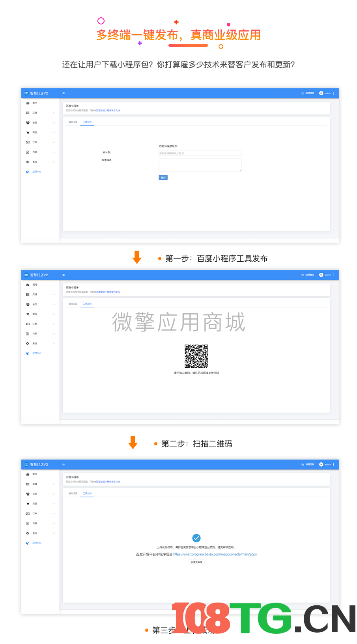Open 应用中心 menu label in the QR-code screen
The height and width of the screenshot is (644, 357).
click(x=37, y=354)
